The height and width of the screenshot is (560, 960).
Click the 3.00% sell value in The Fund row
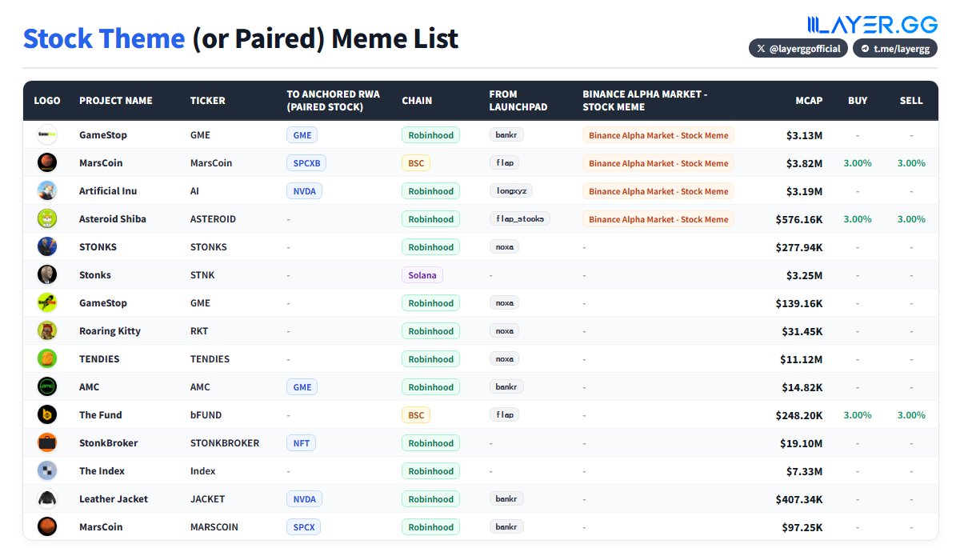911,415
